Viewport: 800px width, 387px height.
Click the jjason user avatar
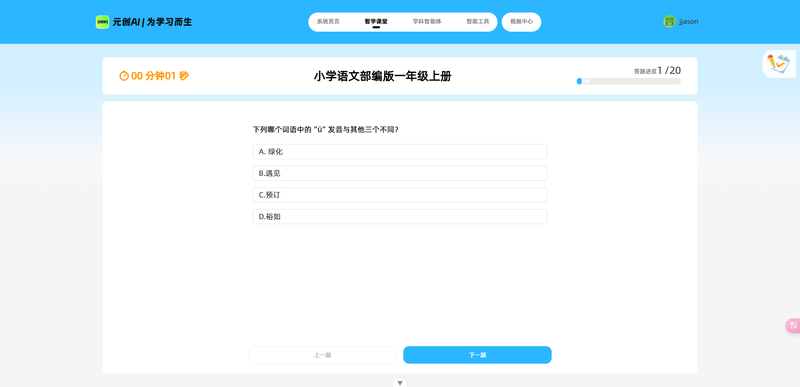click(669, 21)
